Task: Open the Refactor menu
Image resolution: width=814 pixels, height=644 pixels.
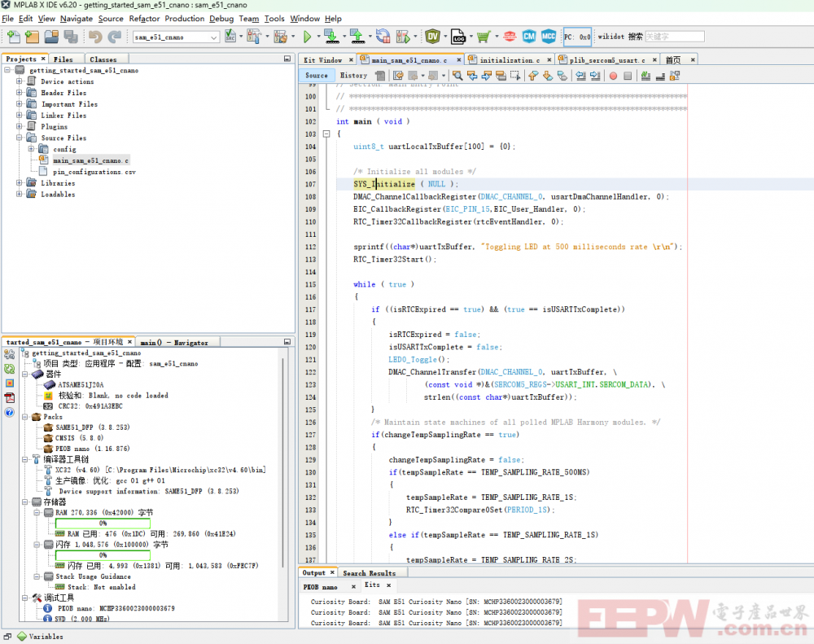Action: 144,19
